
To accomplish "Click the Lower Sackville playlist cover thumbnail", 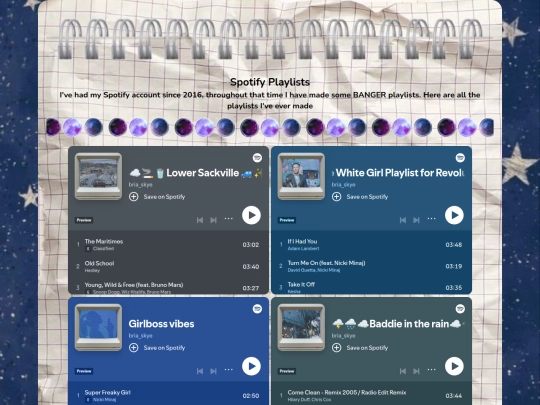I will 98,176.
